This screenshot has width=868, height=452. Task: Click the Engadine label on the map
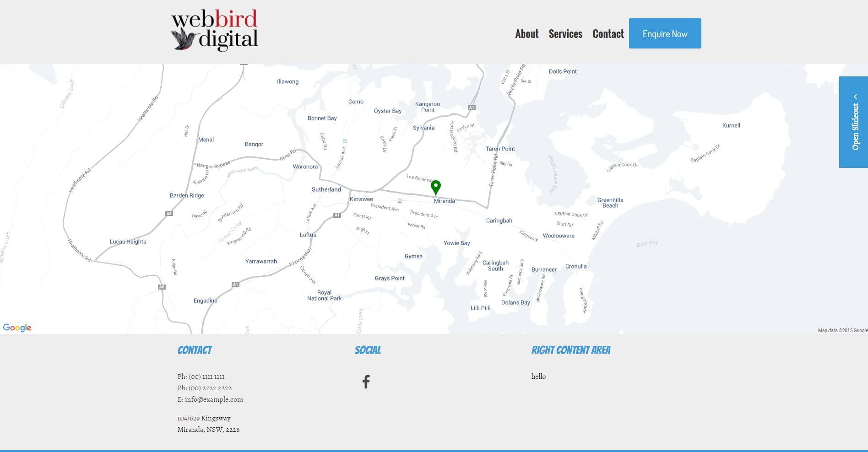[x=206, y=301]
